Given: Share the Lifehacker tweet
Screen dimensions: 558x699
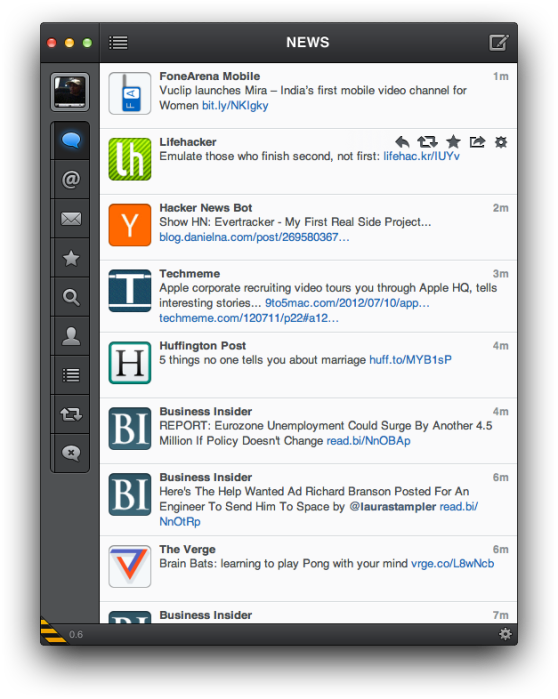Looking at the screenshot, I should tap(477, 142).
